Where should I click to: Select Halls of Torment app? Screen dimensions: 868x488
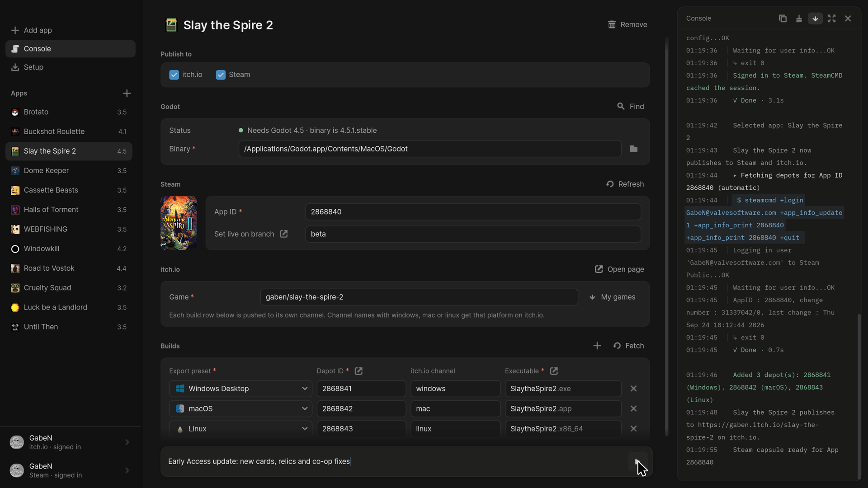pyautogui.click(x=69, y=210)
